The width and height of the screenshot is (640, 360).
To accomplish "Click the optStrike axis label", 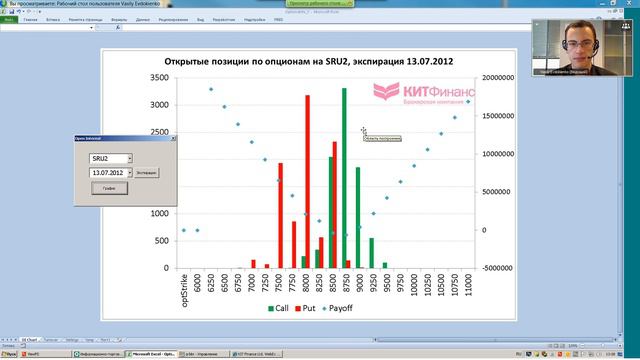I will [184, 290].
